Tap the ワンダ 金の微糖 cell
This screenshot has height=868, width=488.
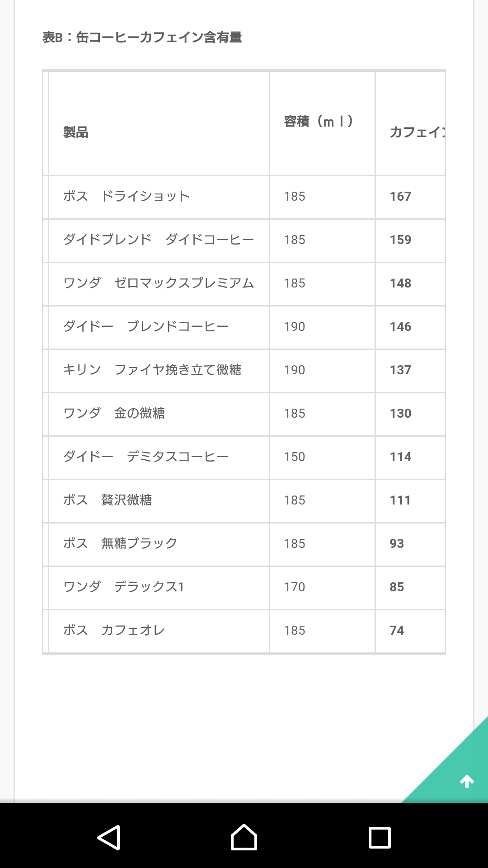pyautogui.click(x=114, y=413)
